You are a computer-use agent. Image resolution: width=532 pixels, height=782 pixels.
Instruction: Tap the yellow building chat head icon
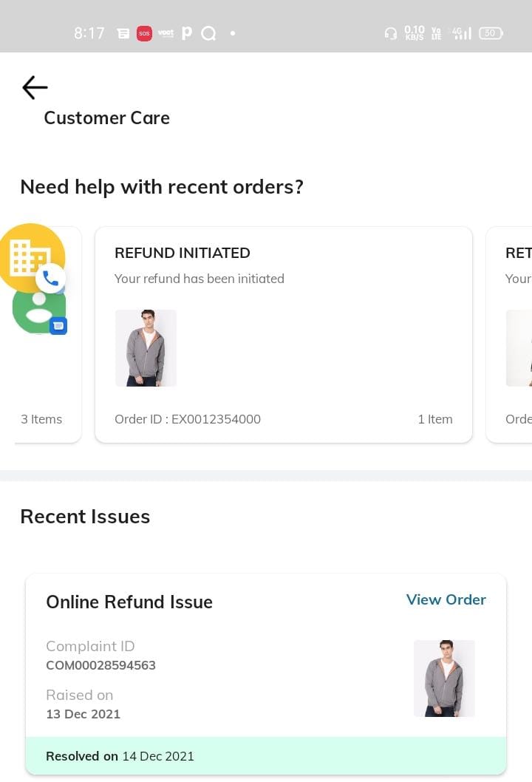click(x=30, y=256)
